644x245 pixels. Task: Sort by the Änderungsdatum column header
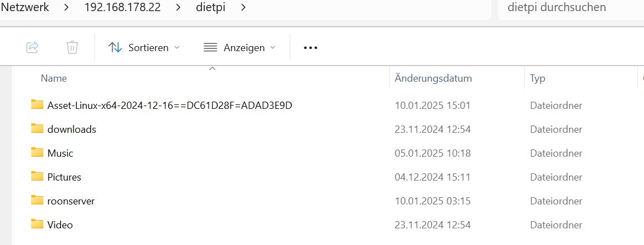point(433,78)
